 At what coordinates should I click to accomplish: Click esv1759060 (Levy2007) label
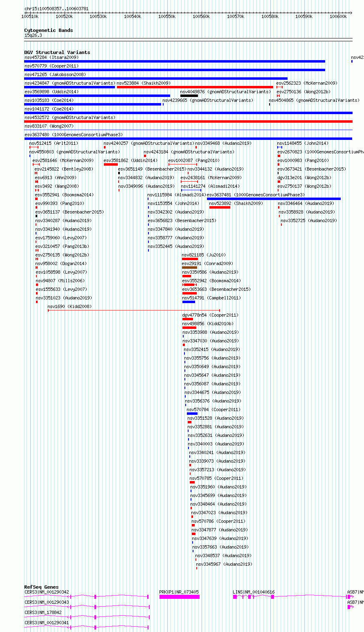point(61,238)
